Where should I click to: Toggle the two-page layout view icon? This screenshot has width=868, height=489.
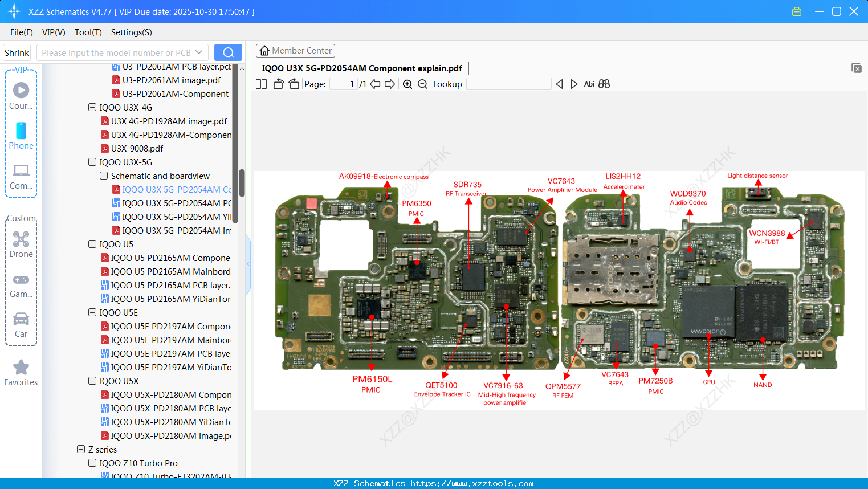pyautogui.click(x=262, y=84)
